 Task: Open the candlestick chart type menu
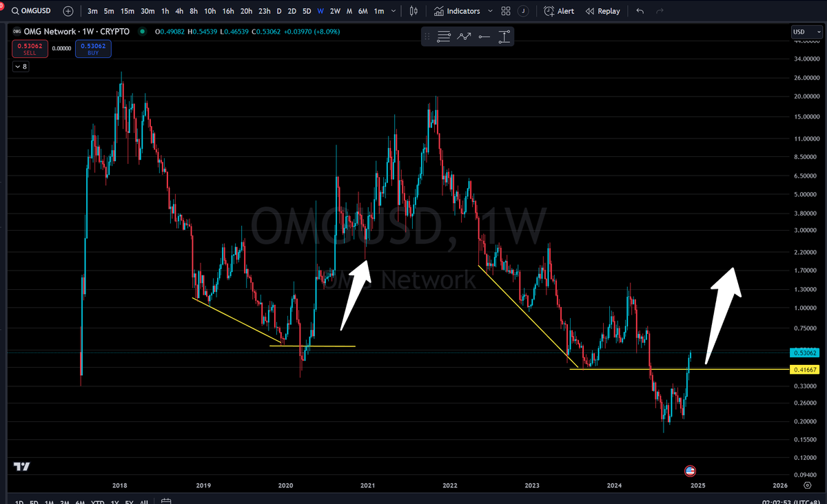[413, 11]
